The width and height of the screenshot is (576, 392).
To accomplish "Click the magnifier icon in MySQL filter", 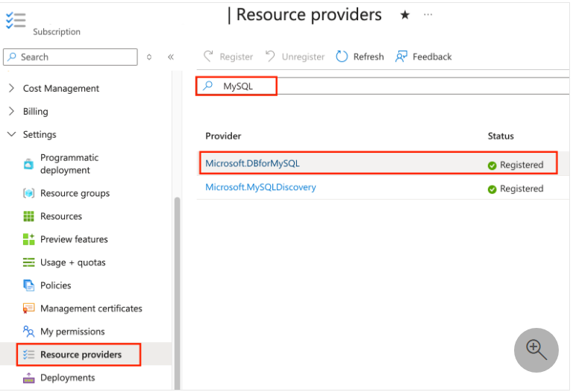I will pos(208,86).
